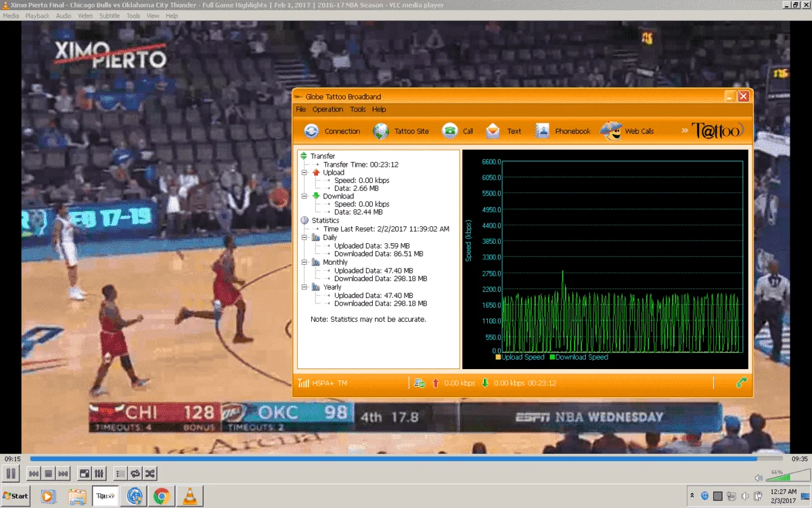Screen dimensions: 812x508
Task: Open the File menu in Globe Tattoo
Action: 300,109
